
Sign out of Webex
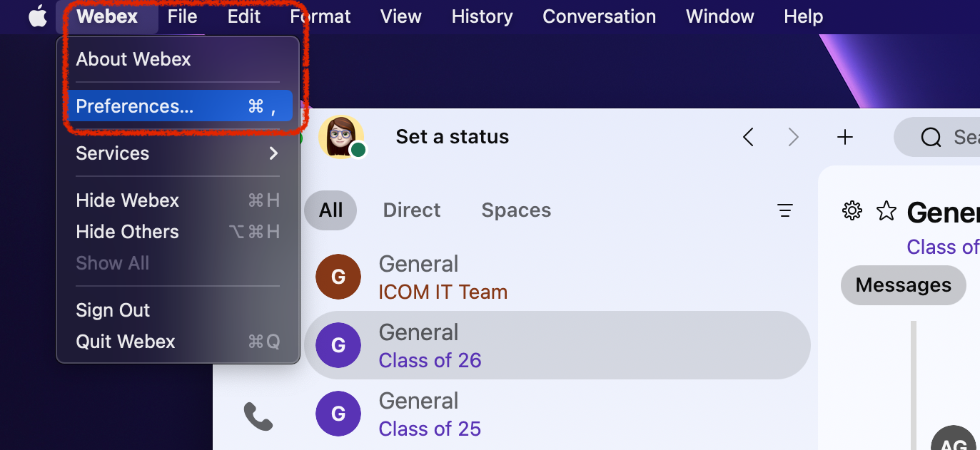tap(113, 310)
